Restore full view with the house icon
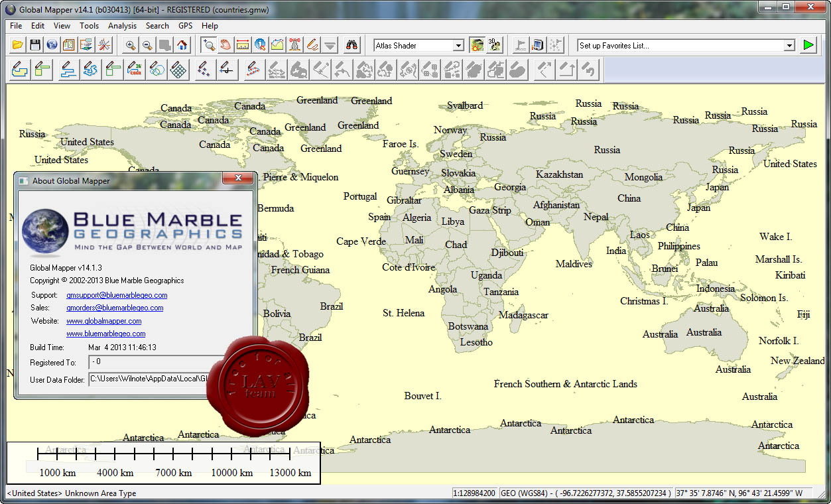This screenshot has width=831, height=504. (x=182, y=45)
